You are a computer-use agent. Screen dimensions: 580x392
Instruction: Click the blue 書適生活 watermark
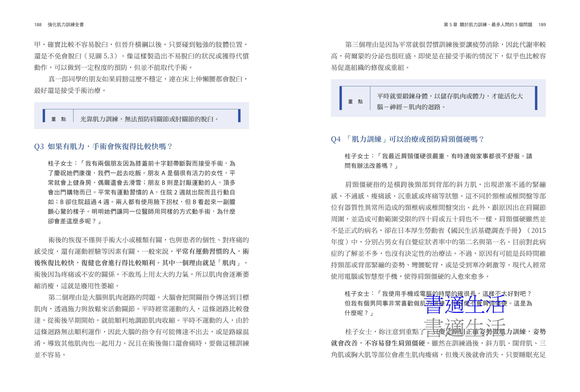coord(465,304)
